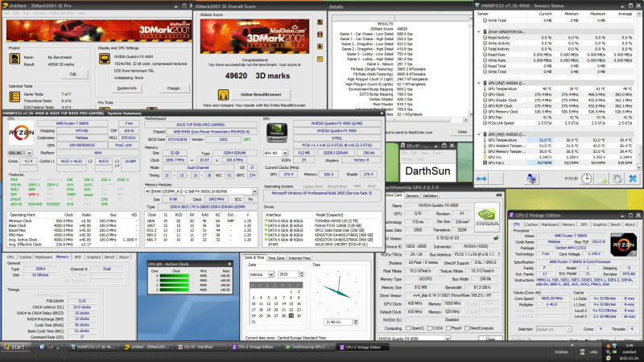Open the Sensors tab in GPU-Z

[x=412, y=195]
